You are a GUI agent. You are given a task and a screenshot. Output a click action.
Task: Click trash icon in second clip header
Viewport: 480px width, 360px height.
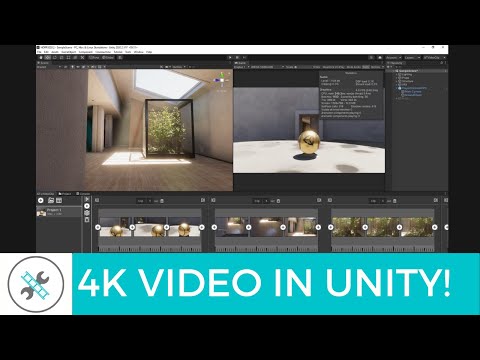click(278, 201)
